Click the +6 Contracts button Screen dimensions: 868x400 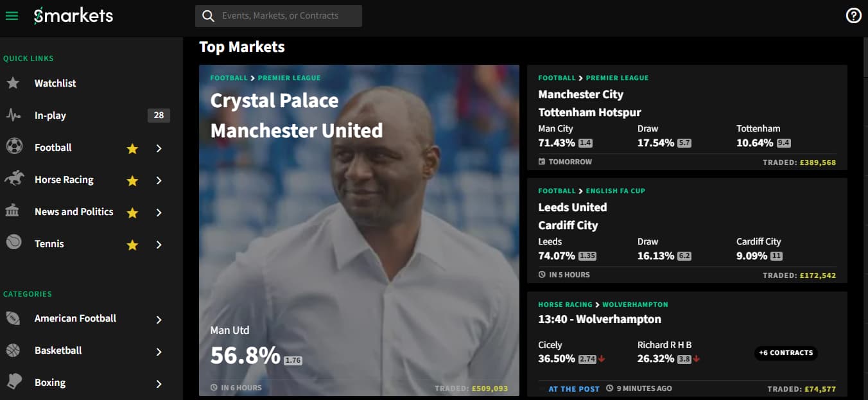point(785,352)
